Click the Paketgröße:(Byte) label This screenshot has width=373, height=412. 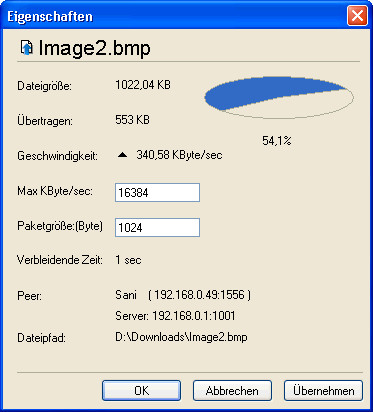(60, 226)
